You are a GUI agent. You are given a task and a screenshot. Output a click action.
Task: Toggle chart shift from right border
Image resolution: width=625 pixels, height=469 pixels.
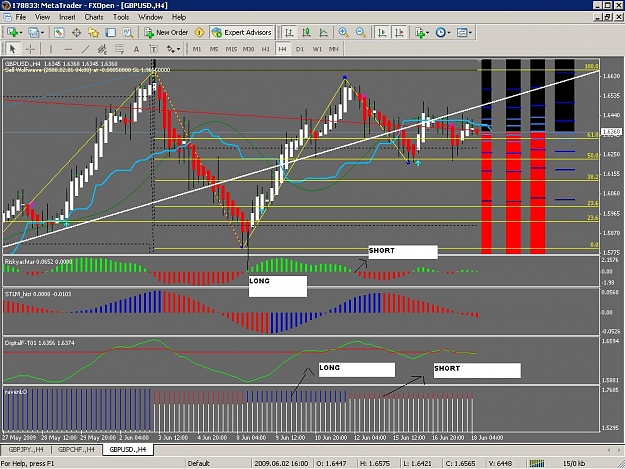click(399, 33)
